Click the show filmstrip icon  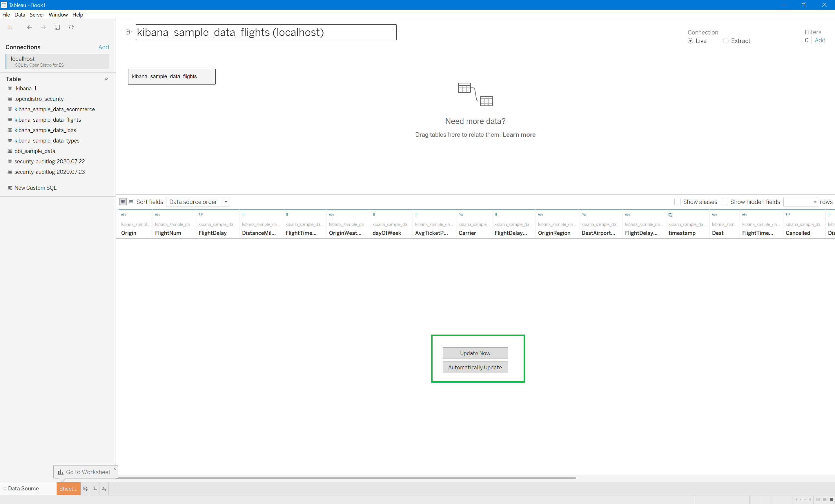[825, 500]
